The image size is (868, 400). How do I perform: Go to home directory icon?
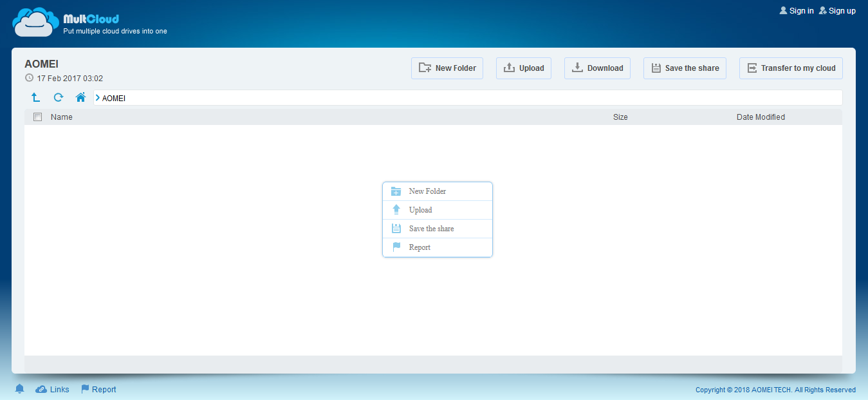coord(80,97)
